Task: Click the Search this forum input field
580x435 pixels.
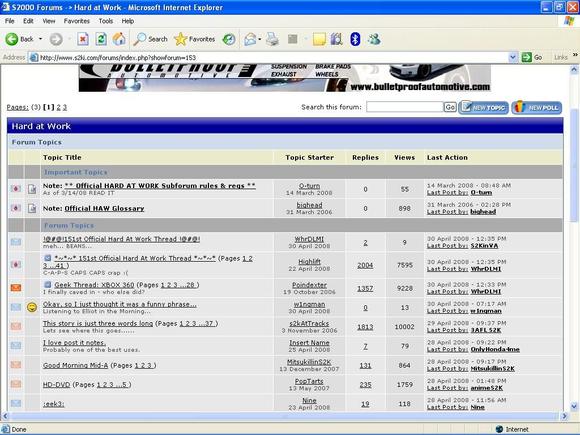Action: (405, 107)
